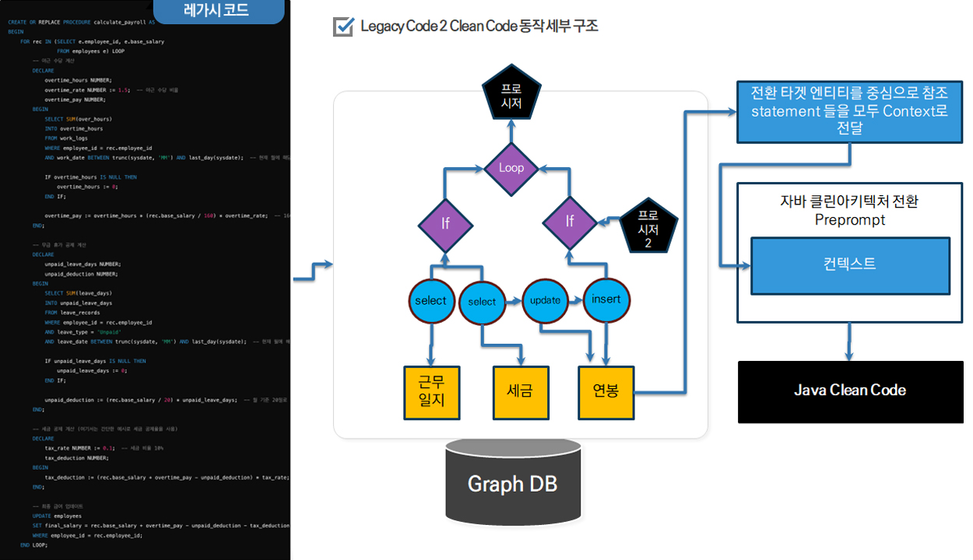This screenshot has height=560, width=973.
Task: Click the 자바 클린아키텍처 전환 Preprompt heading
Action: [x=849, y=210]
